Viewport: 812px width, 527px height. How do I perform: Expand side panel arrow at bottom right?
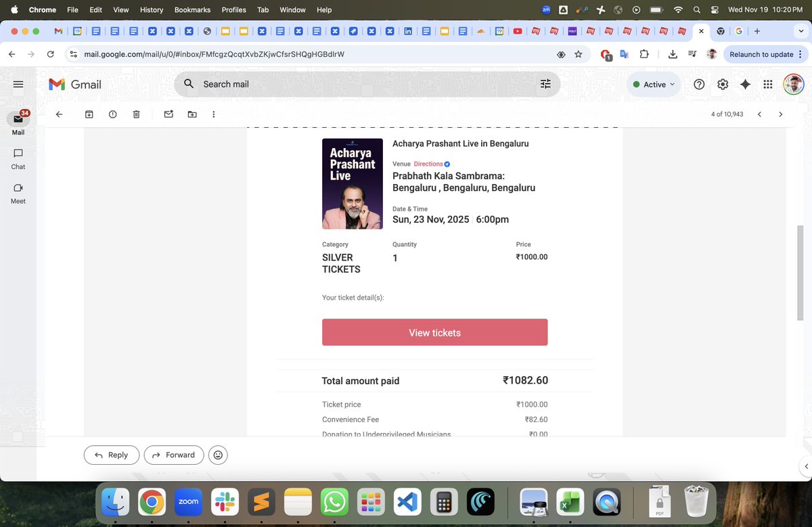click(805, 467)
